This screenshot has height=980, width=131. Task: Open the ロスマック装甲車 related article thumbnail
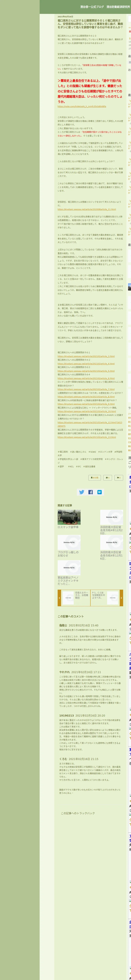click(x=69, y=517)
